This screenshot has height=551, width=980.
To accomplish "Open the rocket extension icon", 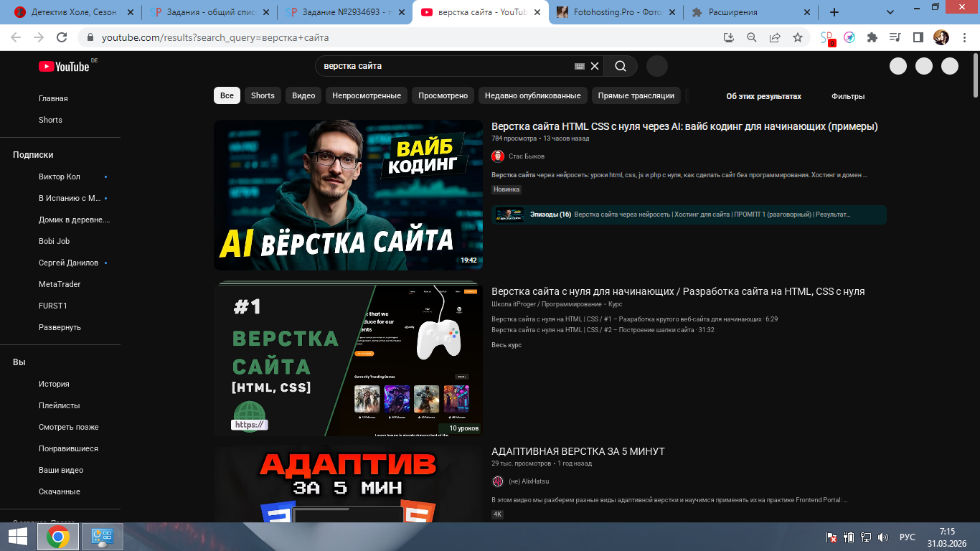I will 849,37.
